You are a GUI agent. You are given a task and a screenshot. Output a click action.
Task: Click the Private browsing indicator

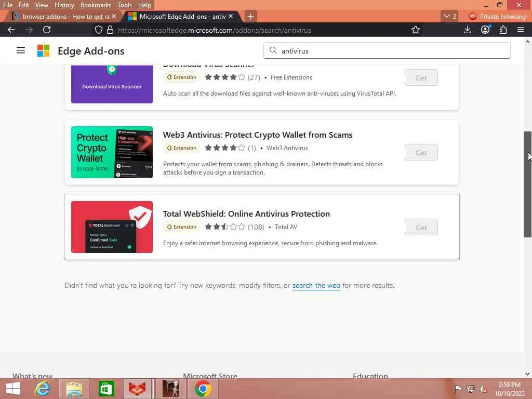pos(497,16)
